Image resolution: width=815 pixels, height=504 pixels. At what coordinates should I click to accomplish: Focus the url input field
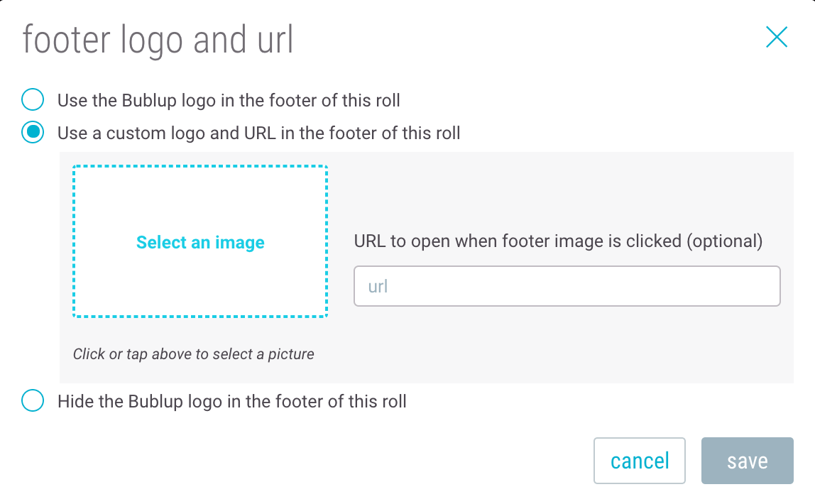567,286
